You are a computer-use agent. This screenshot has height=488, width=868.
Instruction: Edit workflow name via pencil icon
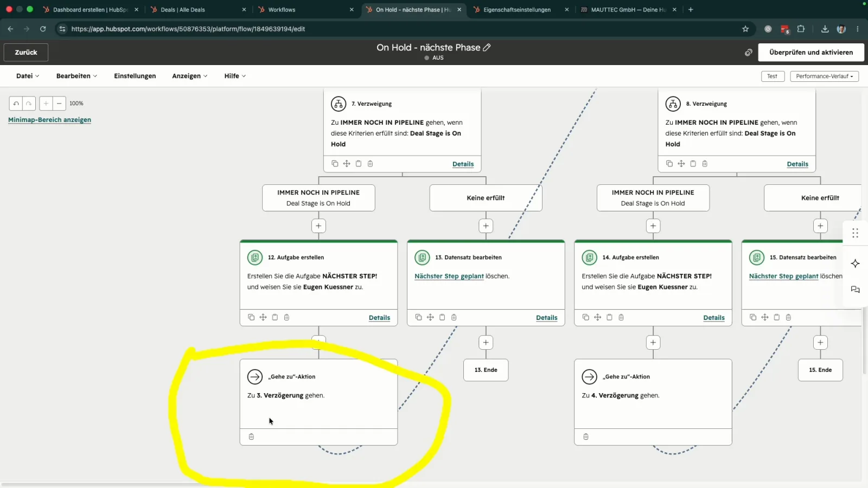click(x=487, y=47)
